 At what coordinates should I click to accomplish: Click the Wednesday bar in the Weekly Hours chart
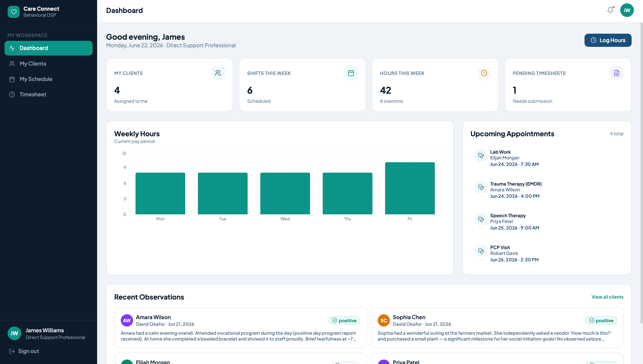tap(285, 193)
